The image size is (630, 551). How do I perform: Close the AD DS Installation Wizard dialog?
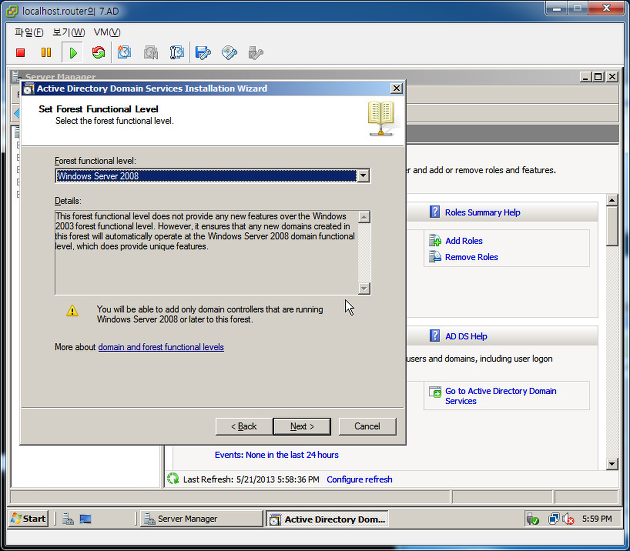(396, 88)
